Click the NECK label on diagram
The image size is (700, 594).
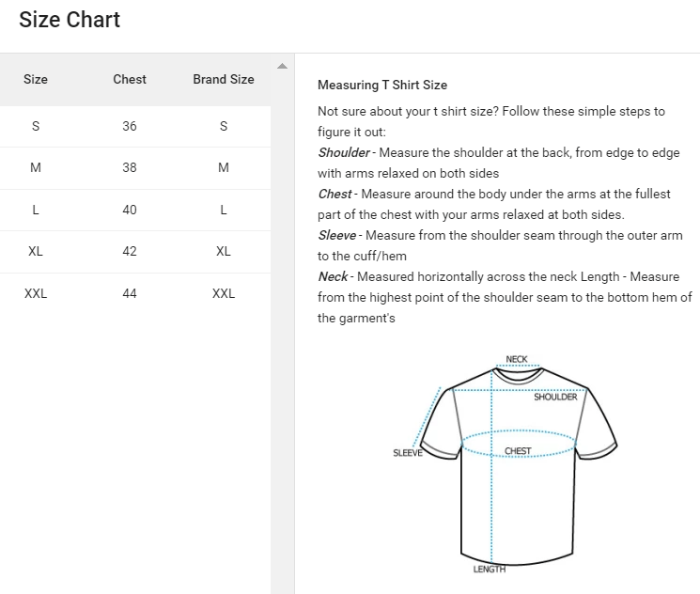[x=517, y=359]
